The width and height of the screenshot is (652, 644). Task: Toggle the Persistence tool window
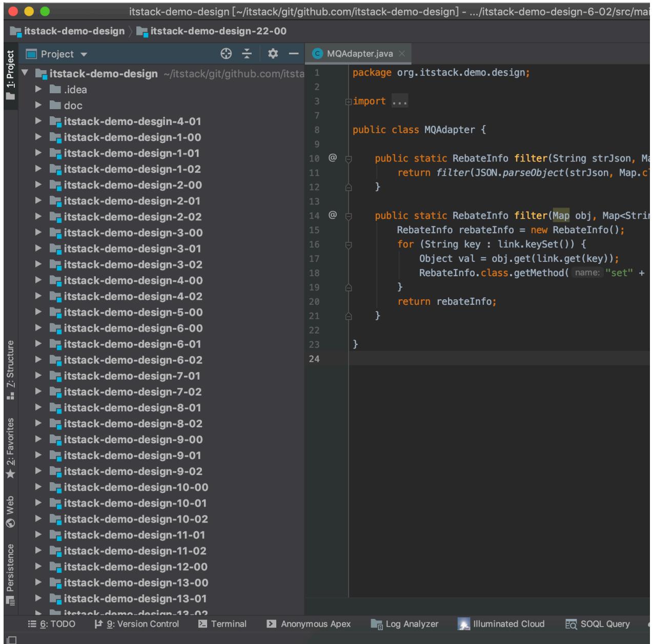10,575
